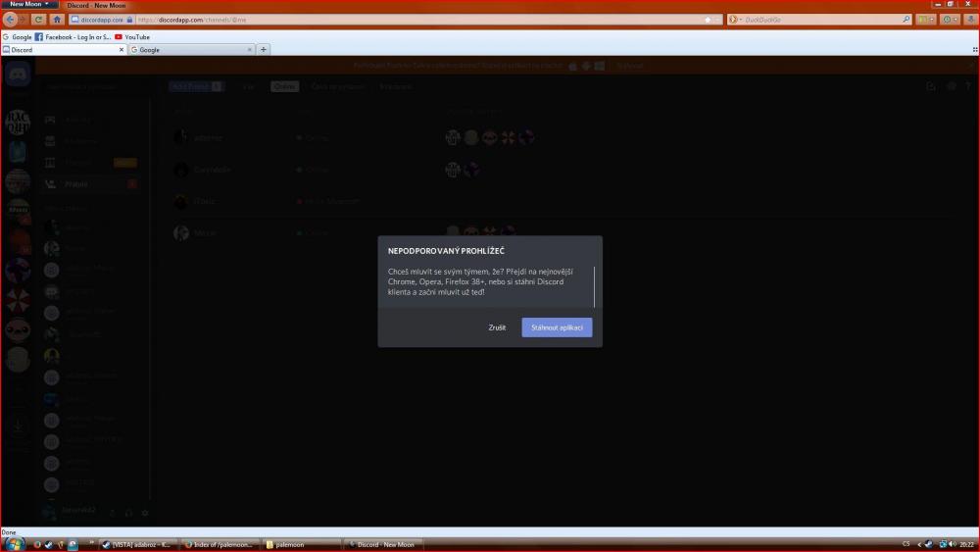
Task: Open the [VISTA] adabroz taskbar window
Action: click(138, 544)
